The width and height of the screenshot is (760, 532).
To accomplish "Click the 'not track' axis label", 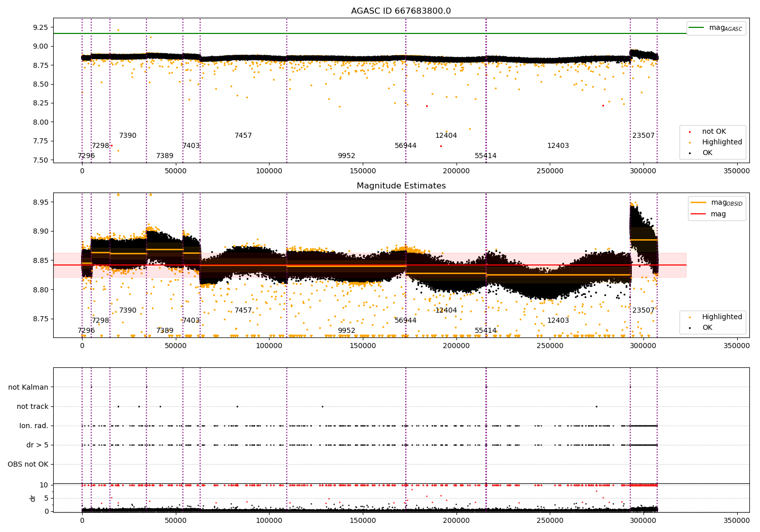I will [x=32, y=406].
